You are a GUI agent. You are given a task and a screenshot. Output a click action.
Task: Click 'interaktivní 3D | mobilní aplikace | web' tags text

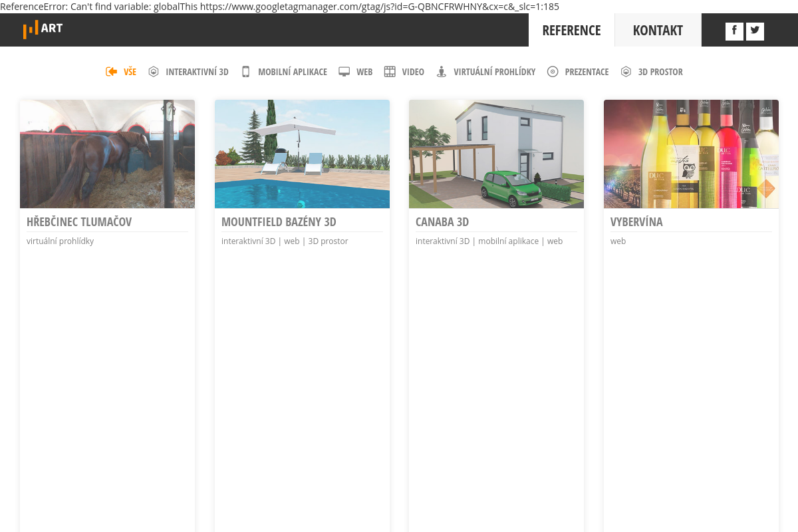489,241
